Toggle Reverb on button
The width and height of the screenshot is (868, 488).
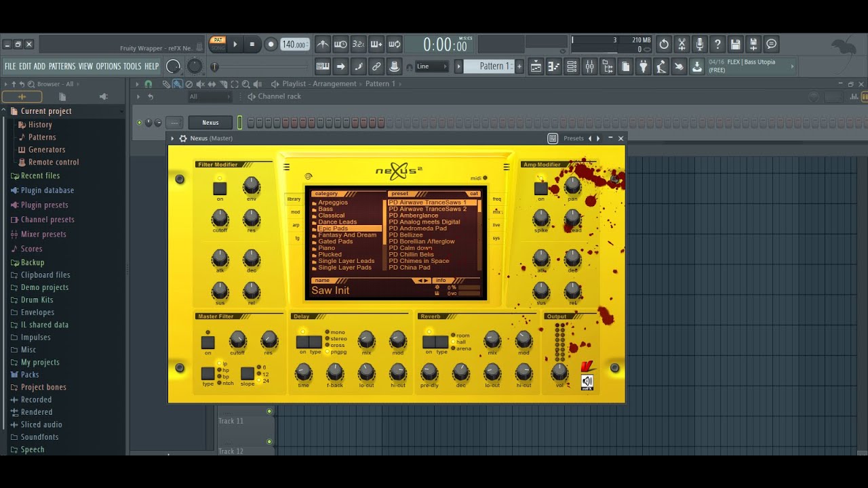click(429, 342)
